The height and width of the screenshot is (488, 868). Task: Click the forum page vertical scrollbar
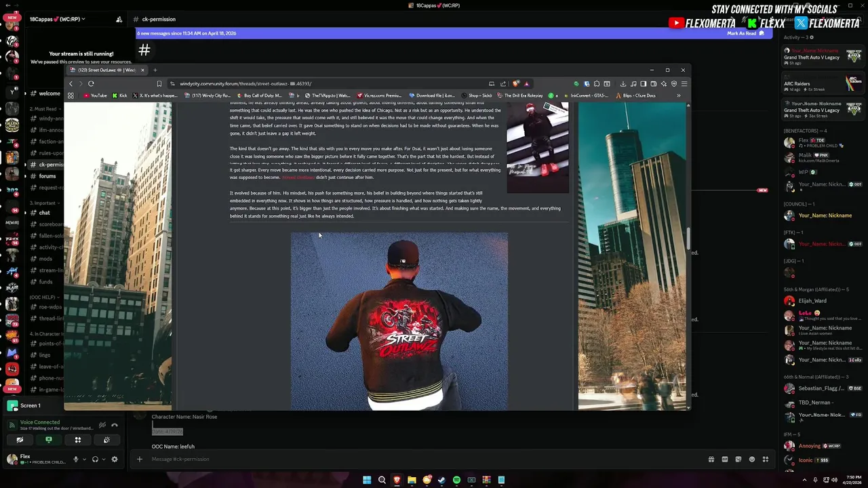[688, 237]
